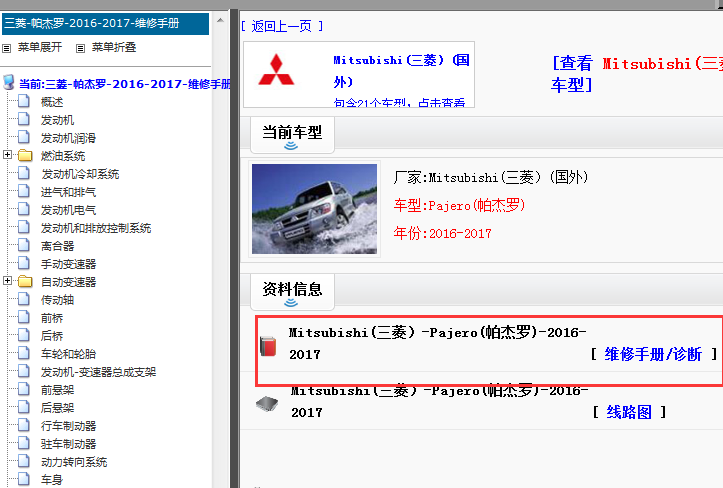The image size is (723, 488).
Task: Click the page icon next to 传动轴
Action: tap(24, 299)
